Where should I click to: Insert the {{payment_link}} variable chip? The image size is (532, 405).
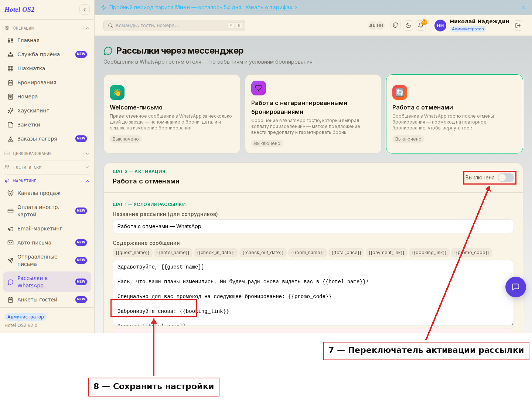pyautogui.click(x=386, y=253)
